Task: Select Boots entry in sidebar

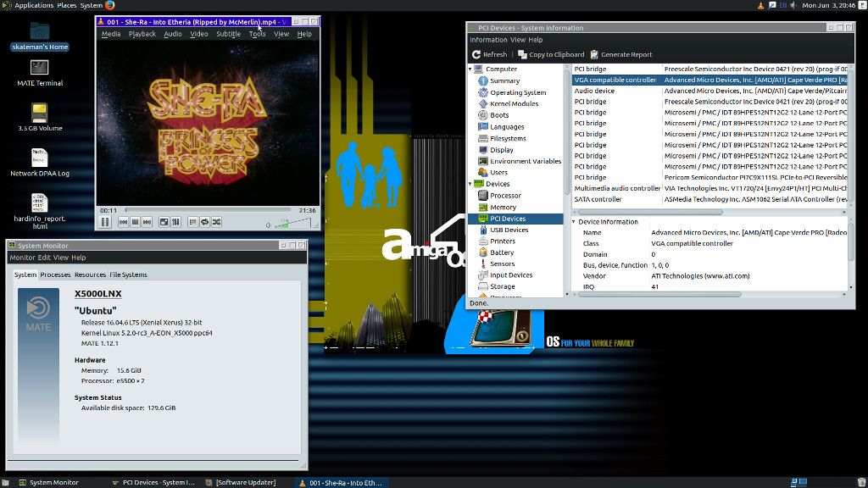Action: coord(498,115)
